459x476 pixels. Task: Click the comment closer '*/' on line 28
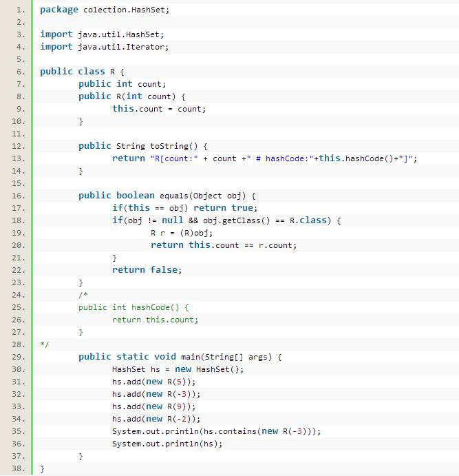(45, 344)
